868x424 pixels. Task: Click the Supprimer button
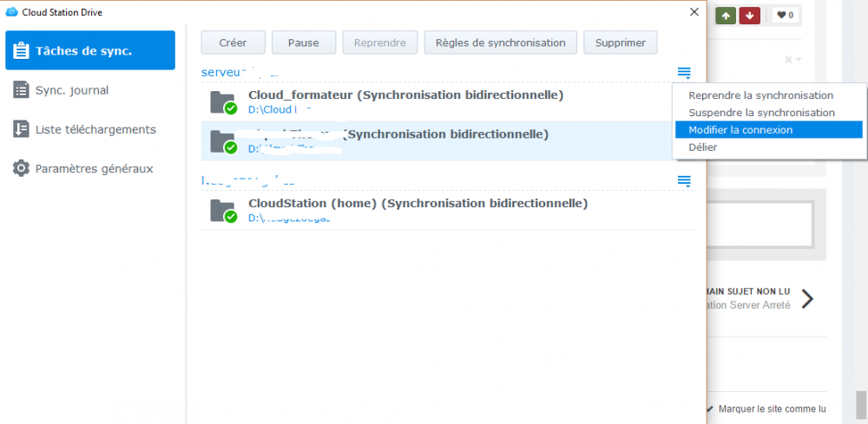(621, 42)
